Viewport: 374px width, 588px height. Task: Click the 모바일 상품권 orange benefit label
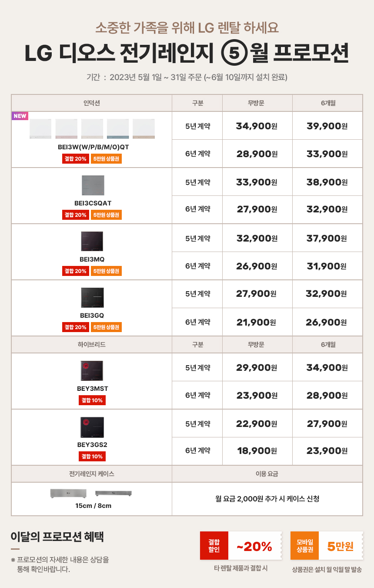tap(305, 545)
